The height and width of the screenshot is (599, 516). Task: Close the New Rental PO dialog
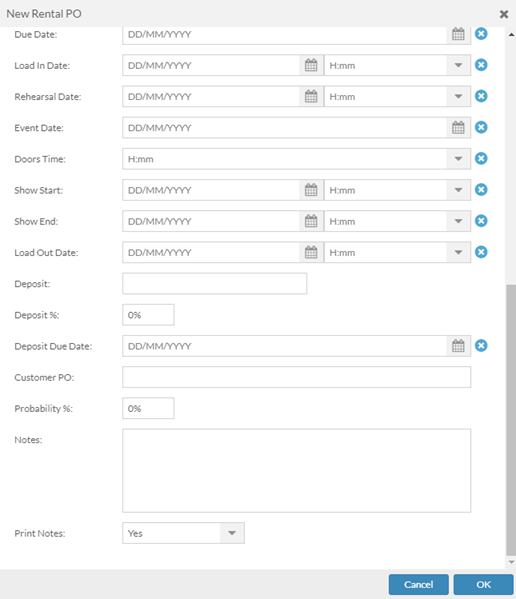(x=504, y=14)
